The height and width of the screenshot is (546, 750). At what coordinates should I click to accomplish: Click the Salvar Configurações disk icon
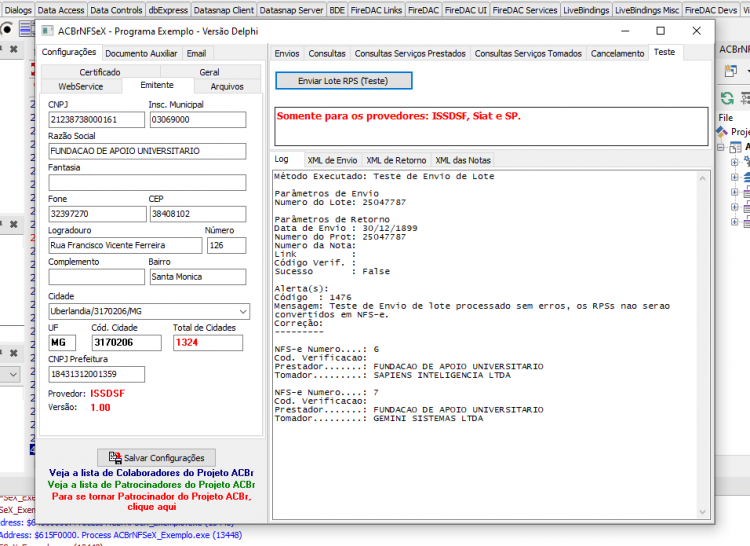click(115, 458)
